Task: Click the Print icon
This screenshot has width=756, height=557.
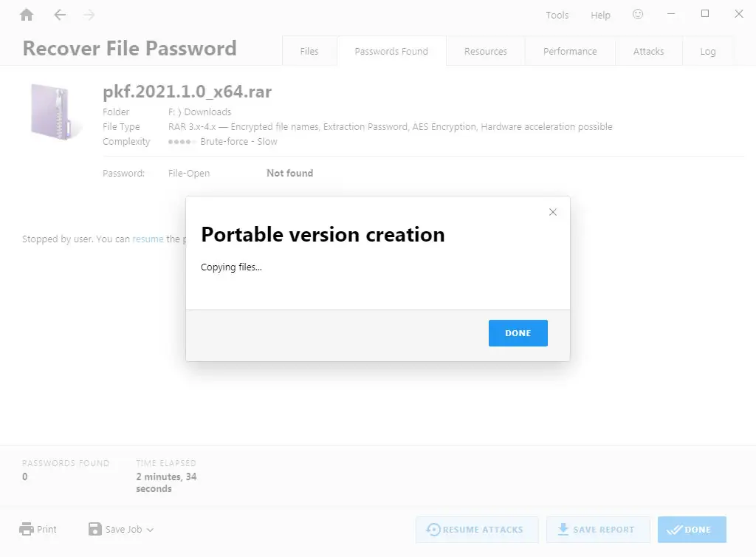Action: click(x=27, y=529)
